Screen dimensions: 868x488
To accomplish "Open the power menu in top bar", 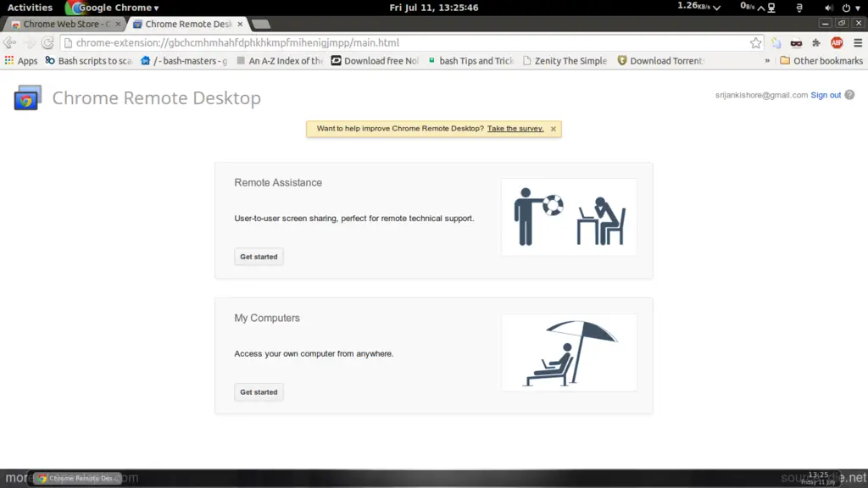I will pyautogui.click(x=851, y=8).
